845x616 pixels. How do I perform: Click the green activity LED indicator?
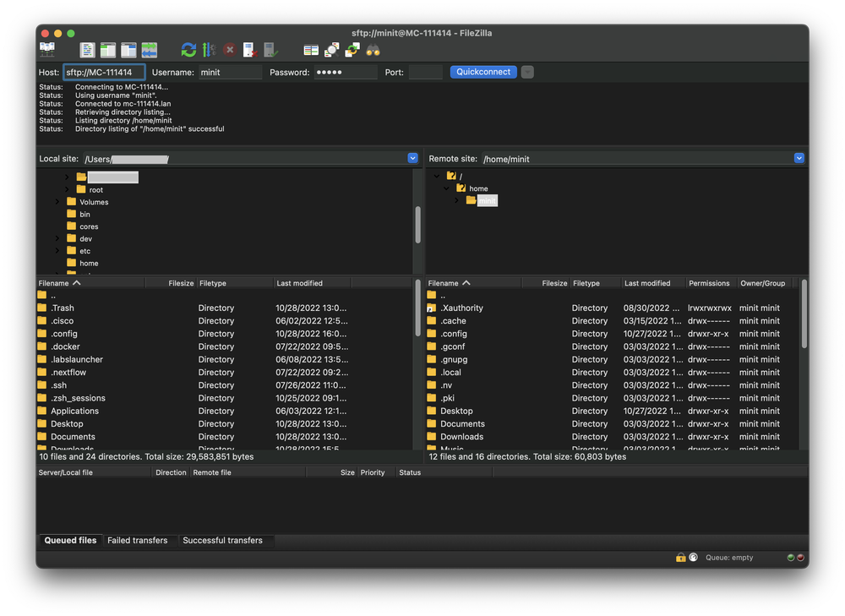coord(791,558)
